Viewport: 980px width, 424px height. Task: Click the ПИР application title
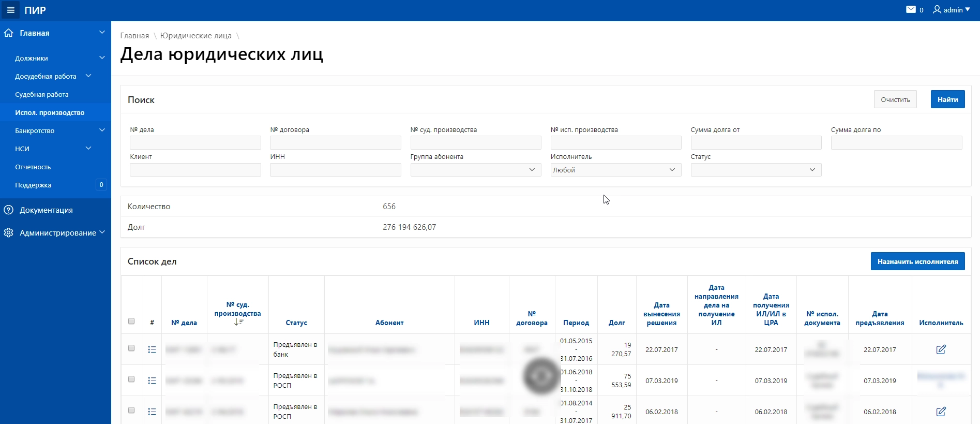[35, 10]
